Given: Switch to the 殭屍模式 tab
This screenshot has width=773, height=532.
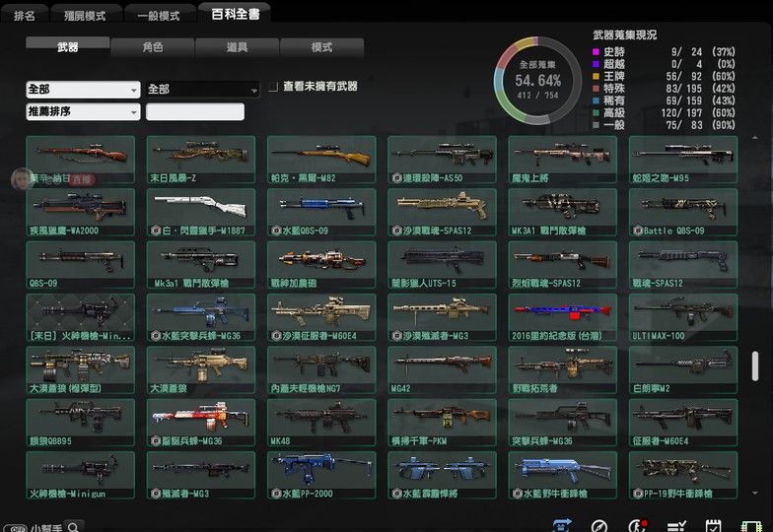Looking at the screenshot, I should [87, 15].
